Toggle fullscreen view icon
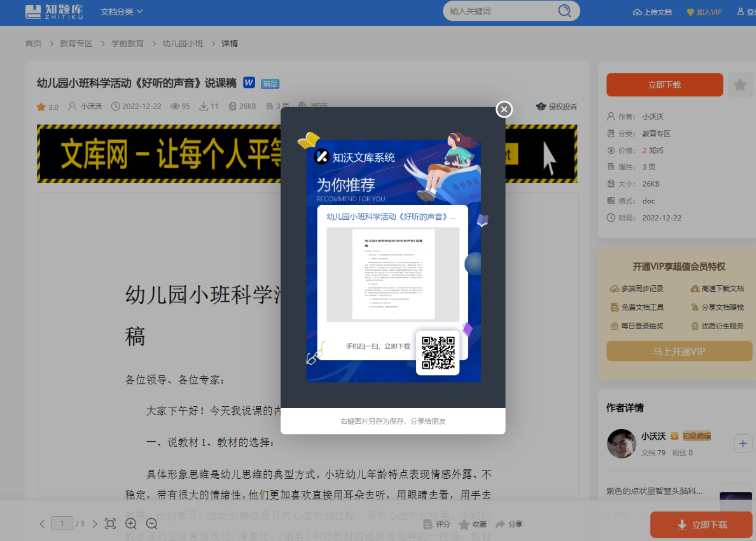This screenshot has height=541, width=756. [x=110, y=524]
